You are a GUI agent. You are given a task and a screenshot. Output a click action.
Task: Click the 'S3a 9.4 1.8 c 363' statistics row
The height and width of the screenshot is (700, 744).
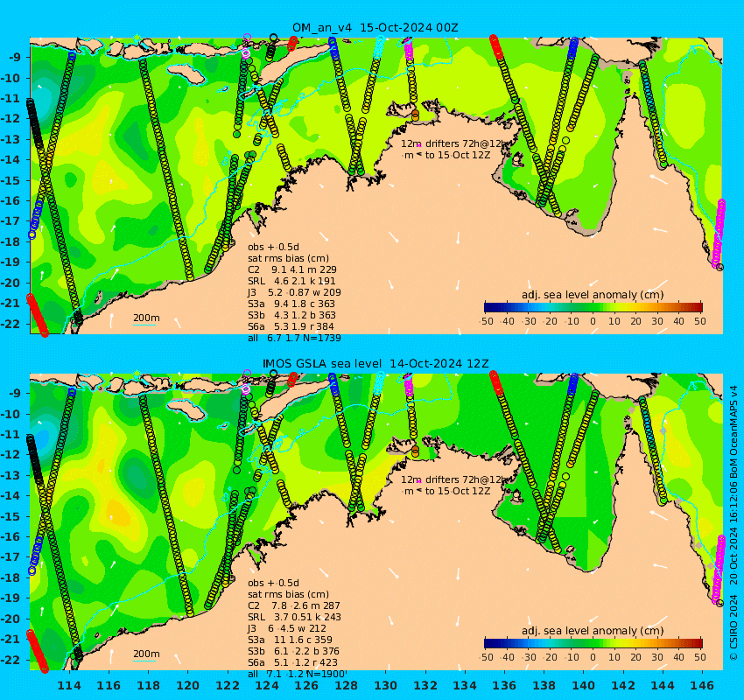click(x=291, y=304)
